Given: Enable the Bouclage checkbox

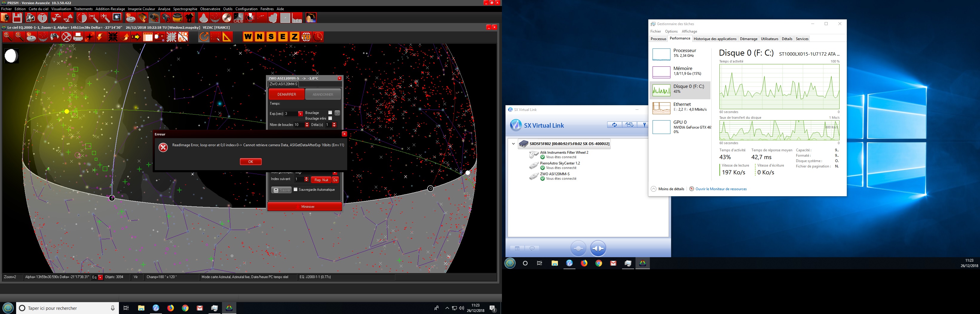Looking at the screenshot, I should tap(330, 113).
